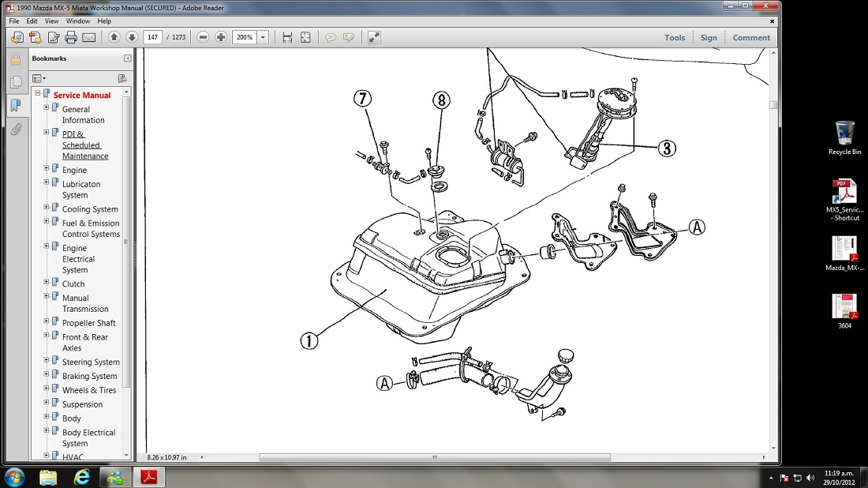Select the Propeller Shaft bookmark
Screen dimensions: 868x488
(88, 323)
